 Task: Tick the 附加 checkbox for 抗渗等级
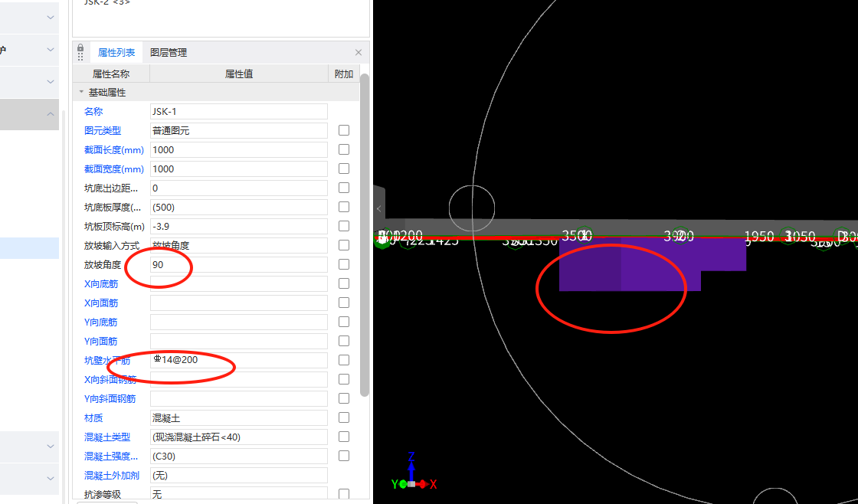344,494
